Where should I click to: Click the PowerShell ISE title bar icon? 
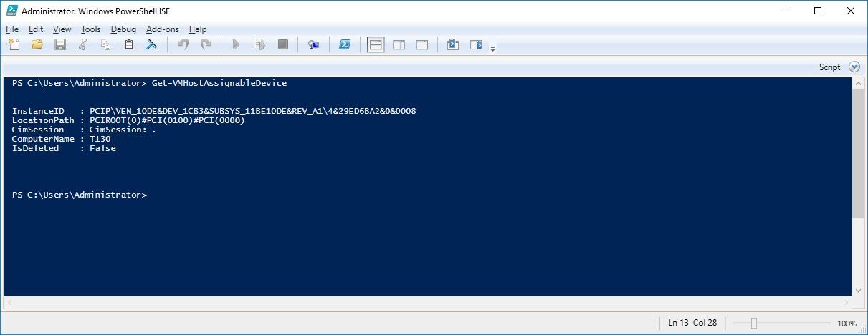(x=11, y=11)
